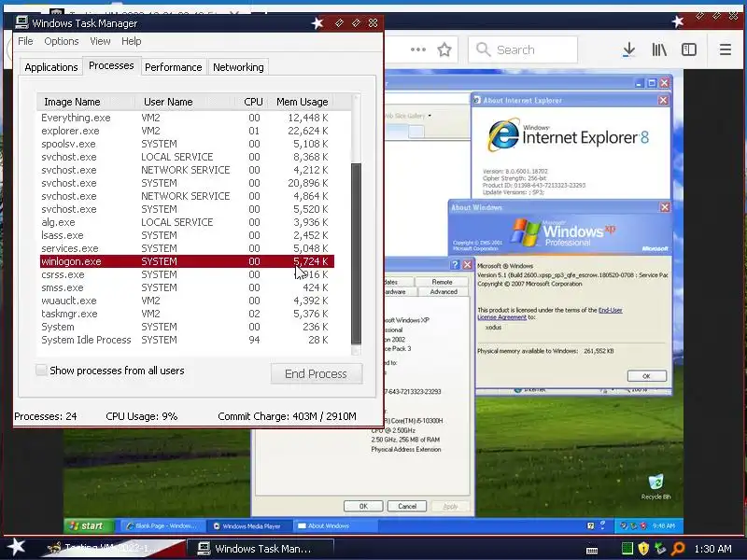Sort by the User Name column header
Viewport: 747px width, 560px height.
pos(185,102)
